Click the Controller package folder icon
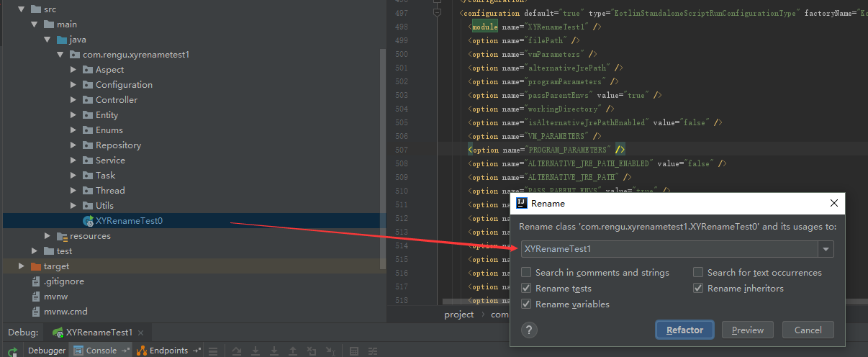 coord(89,100)
